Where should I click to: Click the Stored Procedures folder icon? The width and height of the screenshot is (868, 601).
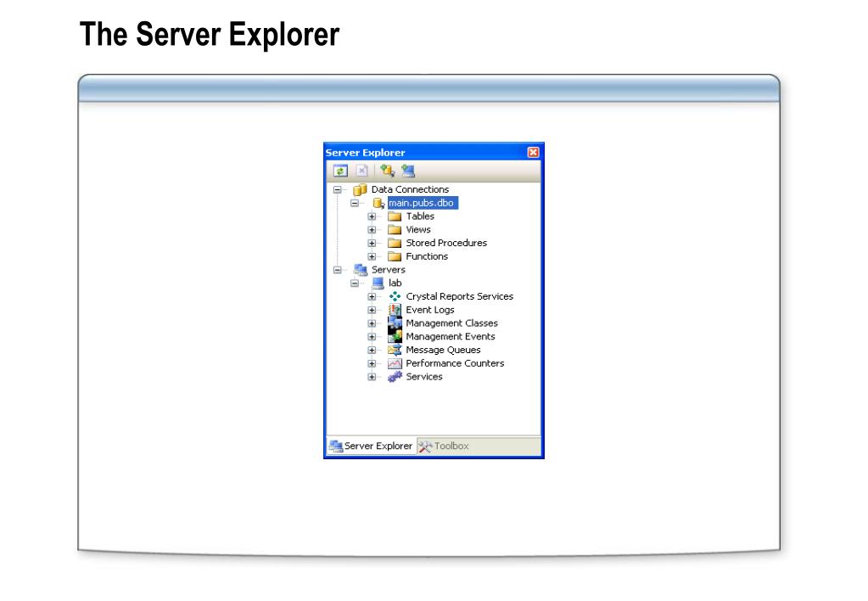click(395, 243)
